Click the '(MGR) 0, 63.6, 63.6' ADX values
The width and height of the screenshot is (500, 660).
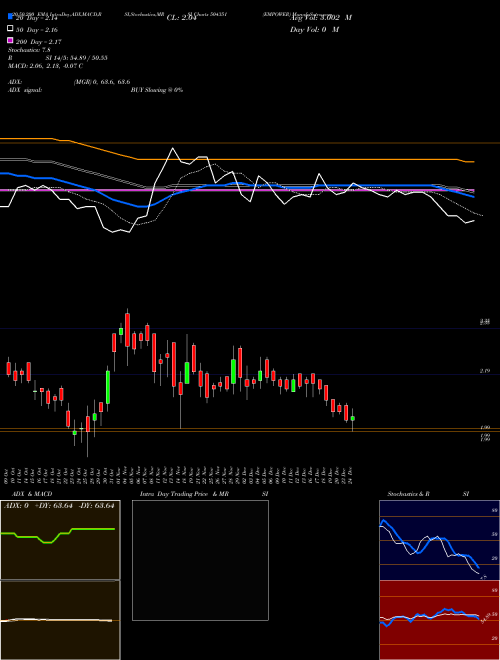point(102,82)
